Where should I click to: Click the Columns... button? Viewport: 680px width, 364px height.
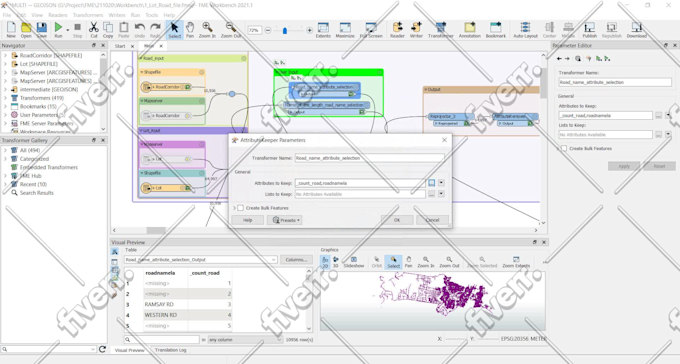click(296, 259)
